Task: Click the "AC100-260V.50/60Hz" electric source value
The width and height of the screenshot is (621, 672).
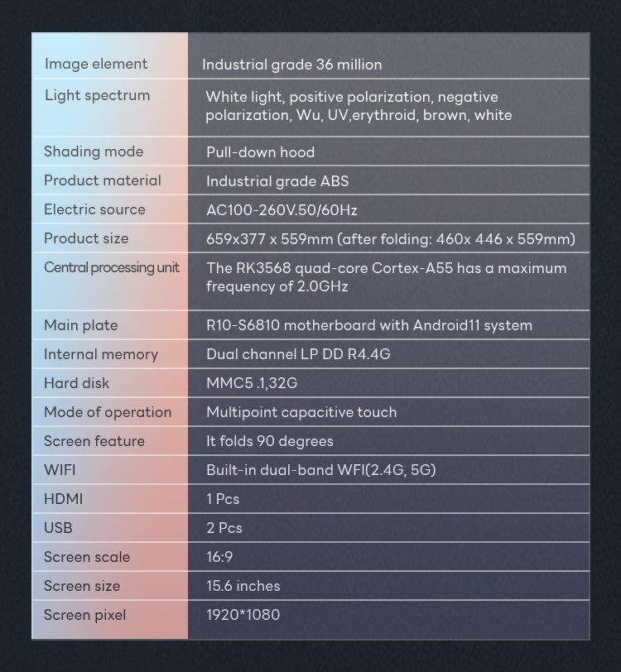Action: pyautogui.click(x=282, y=210)
